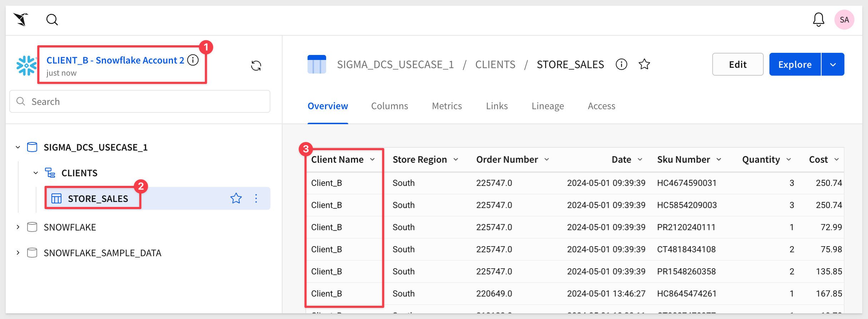Screen dimensions: 868x319
Task: Open the STORE_SALES table info icon
Action: click(x=622, y=64)
